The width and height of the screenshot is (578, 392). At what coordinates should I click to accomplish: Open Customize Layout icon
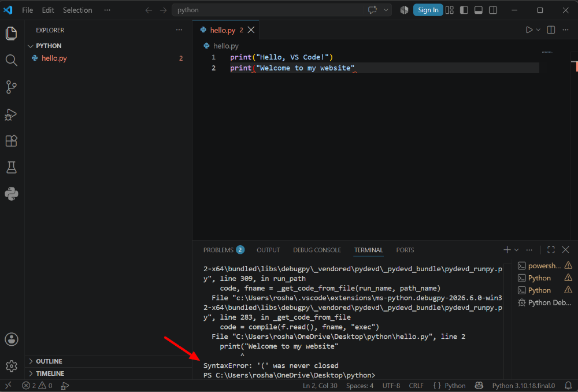(x=449, y=10)
